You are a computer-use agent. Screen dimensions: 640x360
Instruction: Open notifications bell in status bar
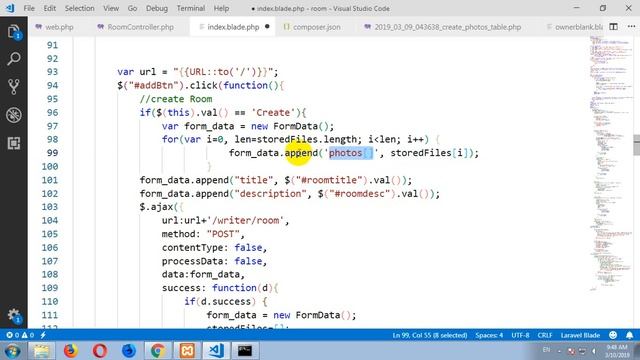pyautogui.click(x=629, y=335)
